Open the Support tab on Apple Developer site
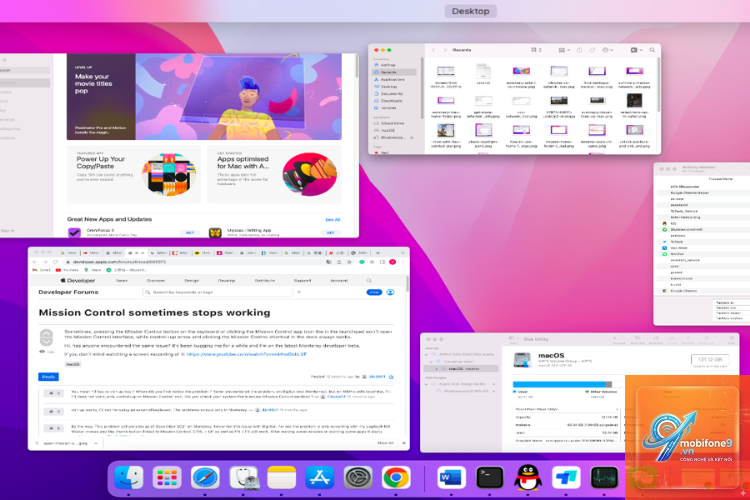 pos(302,280)
